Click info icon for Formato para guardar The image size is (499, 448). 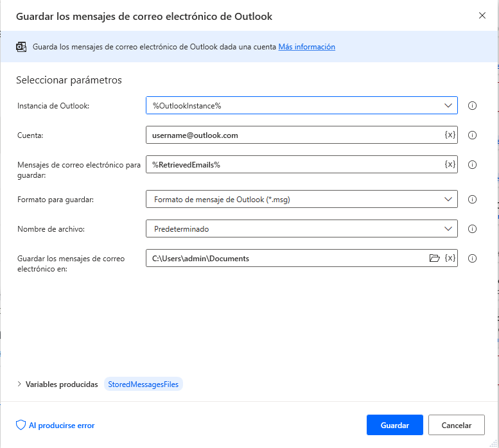[x=472, y=200]
